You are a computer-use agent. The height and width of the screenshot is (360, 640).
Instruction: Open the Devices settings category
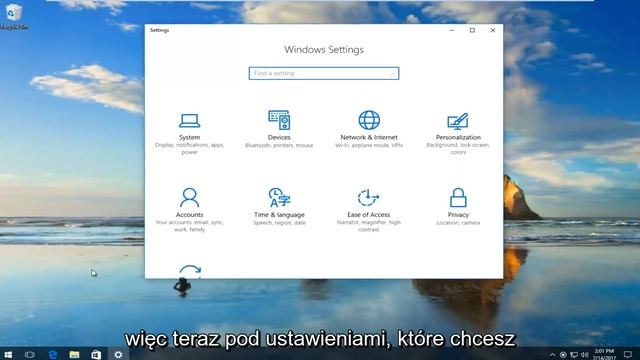279,130
